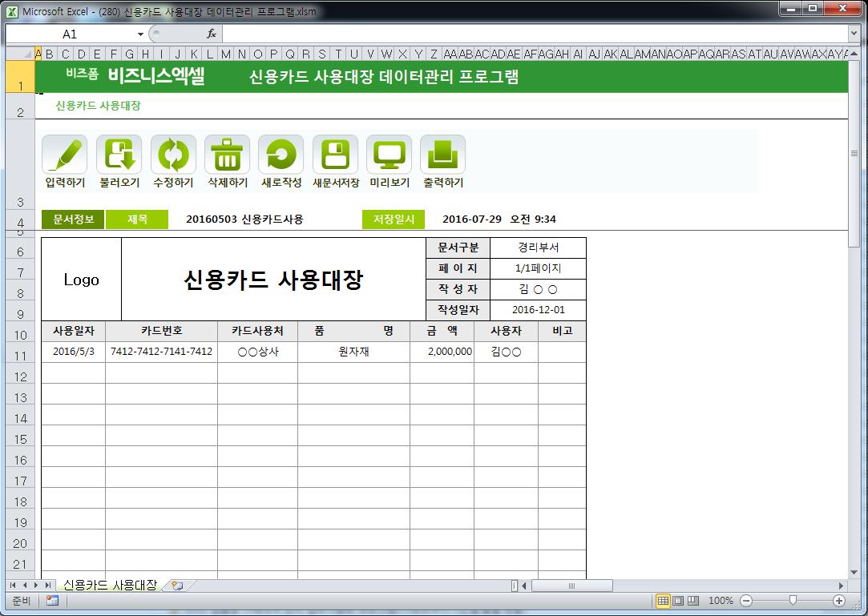Screen dimensions: 868x616
Task: Click the 입력하기 pencil icon
Action: 64,155
